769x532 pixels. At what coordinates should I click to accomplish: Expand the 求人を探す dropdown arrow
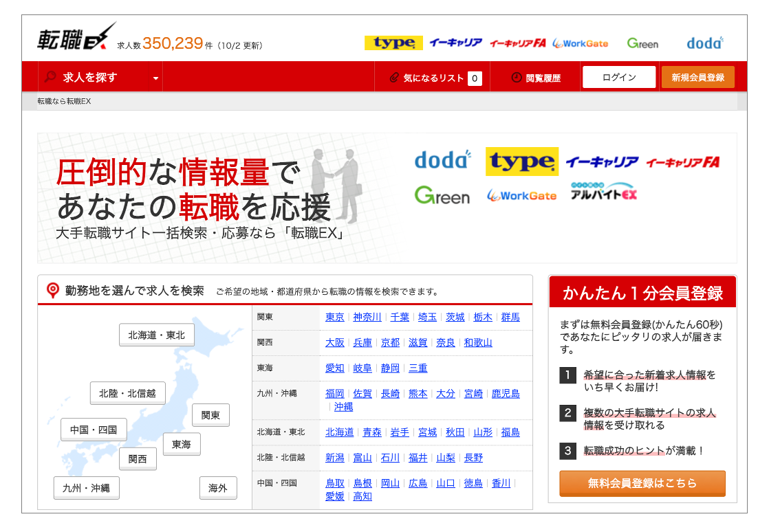tap(155, 78)
